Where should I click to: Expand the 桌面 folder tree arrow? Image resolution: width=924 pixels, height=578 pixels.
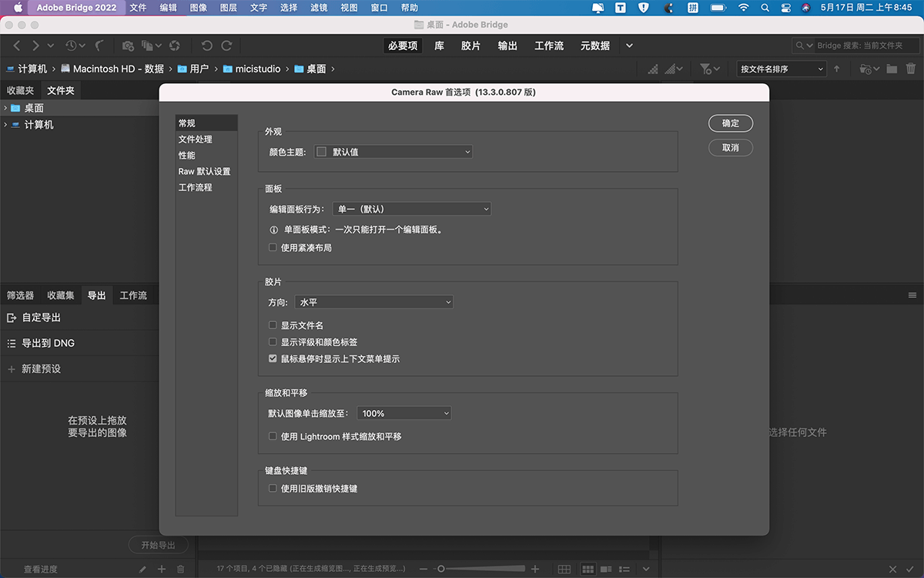(5, 108)
